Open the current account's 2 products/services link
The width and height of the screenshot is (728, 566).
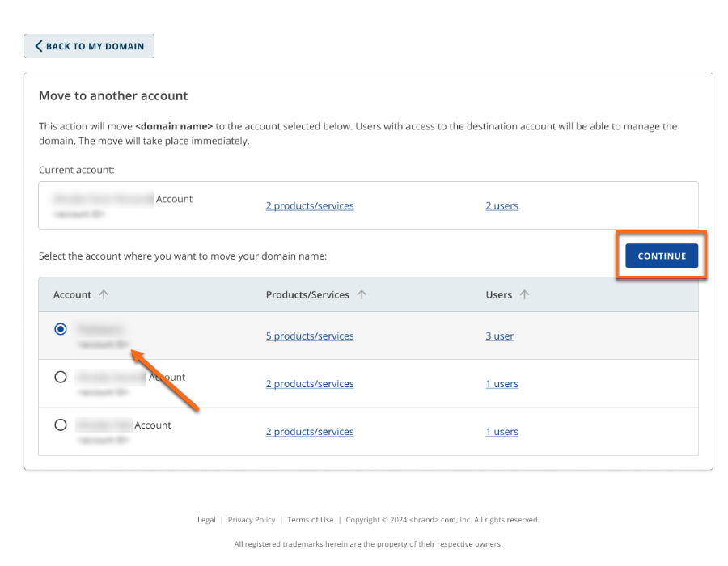click(x=310, y=205)
